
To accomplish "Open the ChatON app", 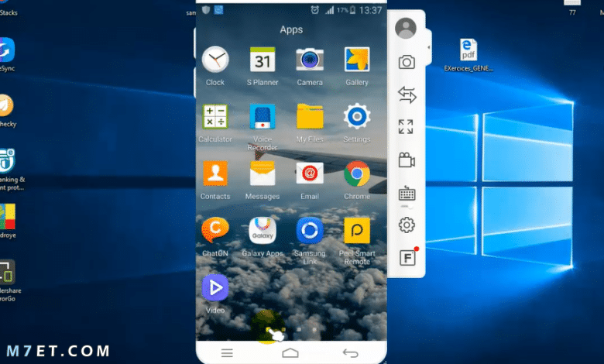I will [215, 230].
